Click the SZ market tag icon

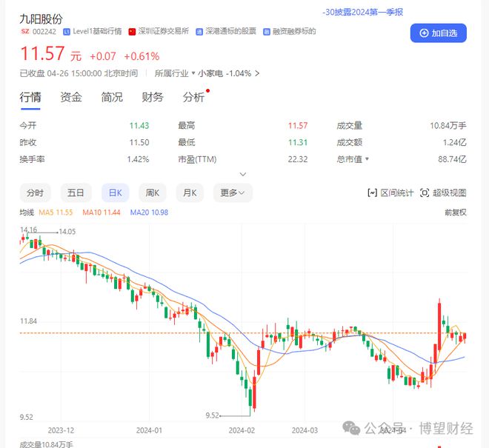click(25, 32)
